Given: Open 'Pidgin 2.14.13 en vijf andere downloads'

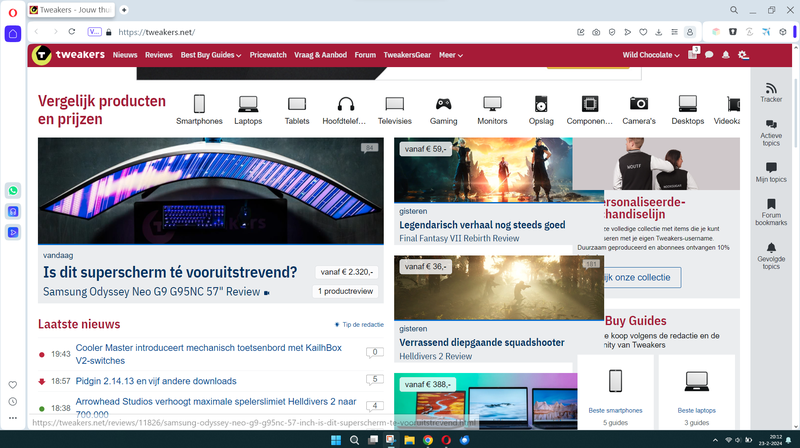Looking at the screenshot, I should [x=156, y=381].
